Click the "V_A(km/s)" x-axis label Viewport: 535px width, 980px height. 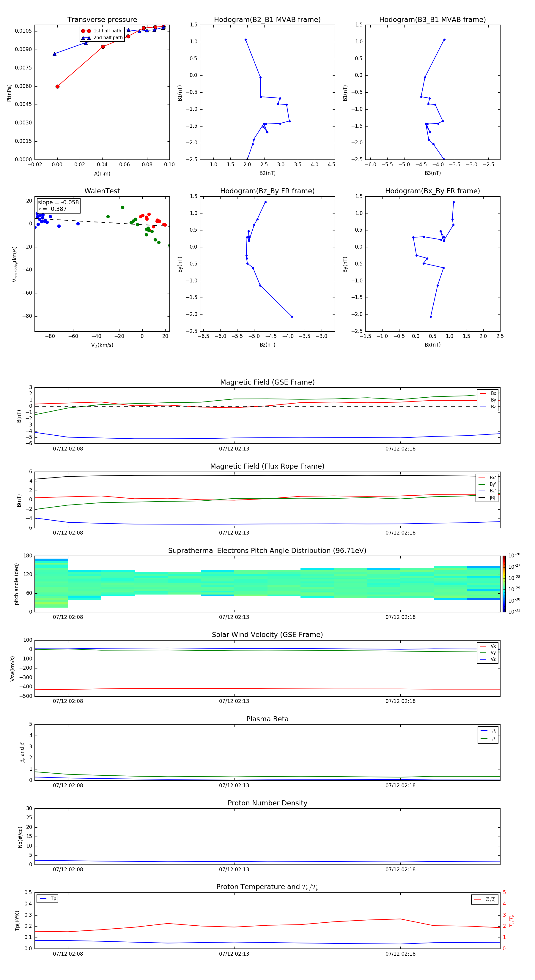coord(102,345)
